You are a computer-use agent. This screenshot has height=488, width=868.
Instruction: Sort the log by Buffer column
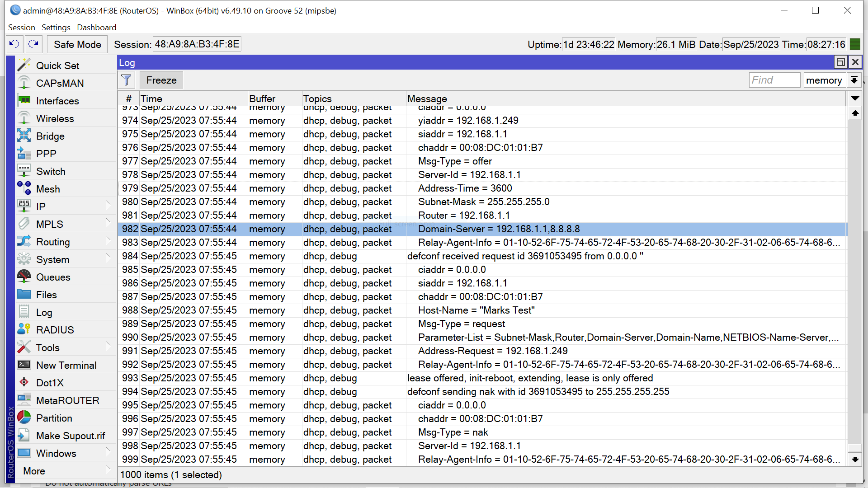click(x=274, y=99)
